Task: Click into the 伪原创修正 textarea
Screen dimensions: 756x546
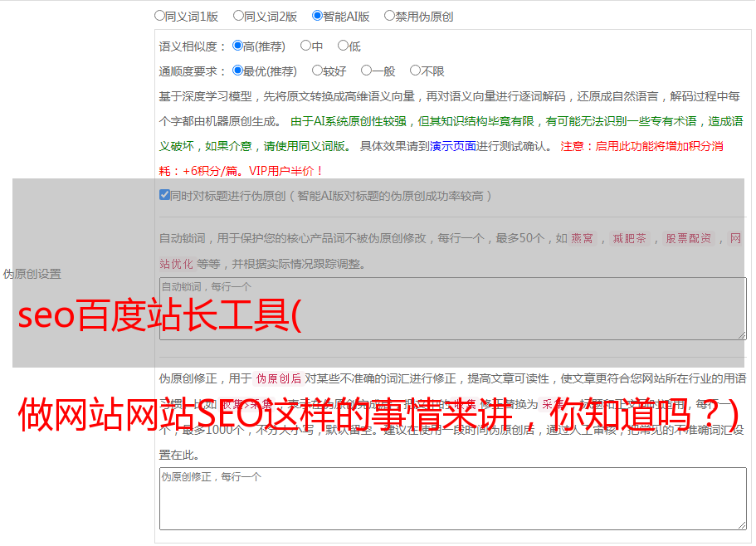Action: [x=453, y=499]
